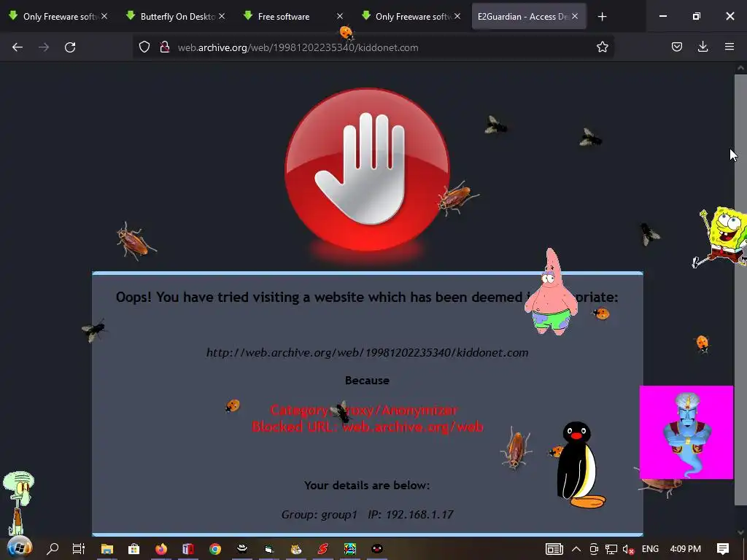747x560 pixels.
Task: Bookmark this page with the star
Action: (x=602, y=47)
